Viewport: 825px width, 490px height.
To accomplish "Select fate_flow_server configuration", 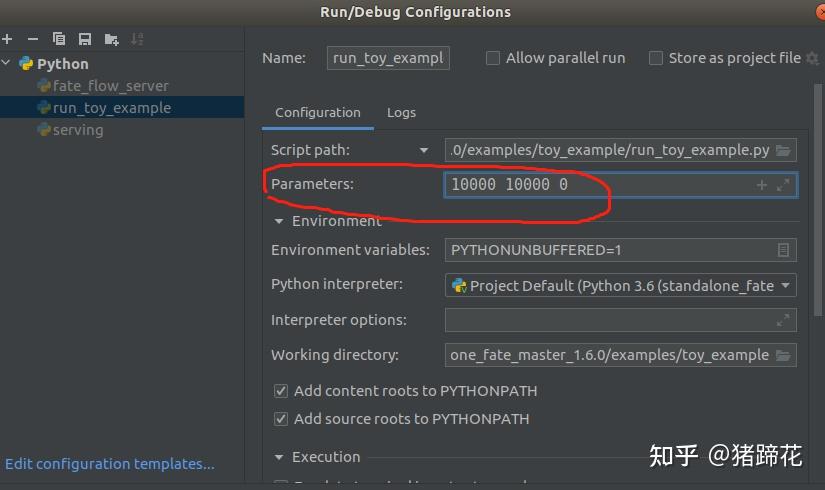I will [x=110, y=86].
